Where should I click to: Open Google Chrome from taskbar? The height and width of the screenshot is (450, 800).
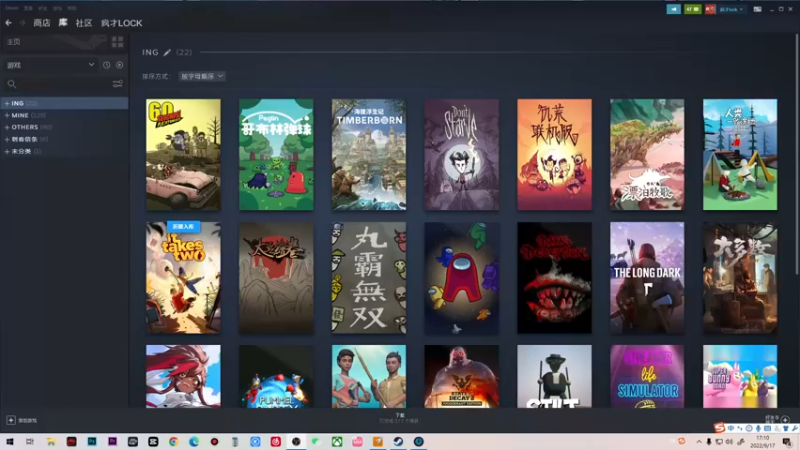click(x=173, y=441)
